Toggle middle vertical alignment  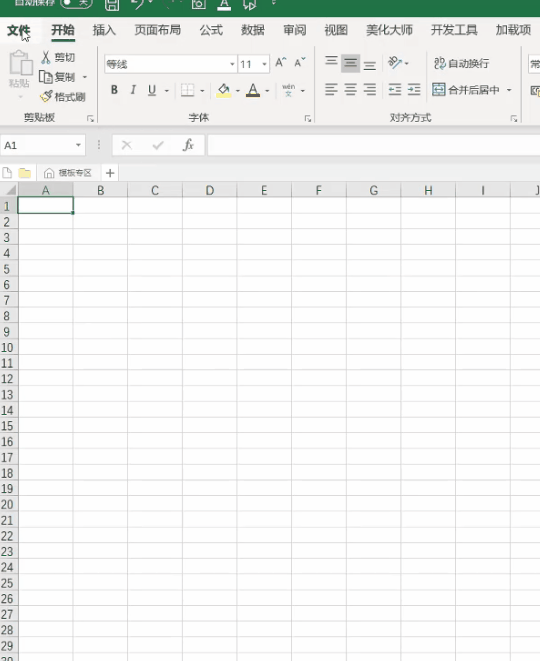(x=350, y=63)
